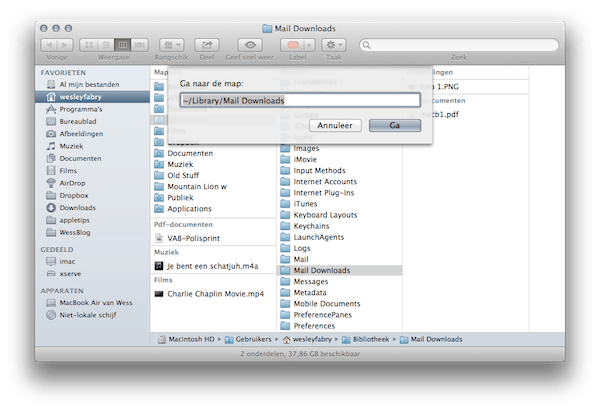Select iTunes folder

tap(339, 204)
